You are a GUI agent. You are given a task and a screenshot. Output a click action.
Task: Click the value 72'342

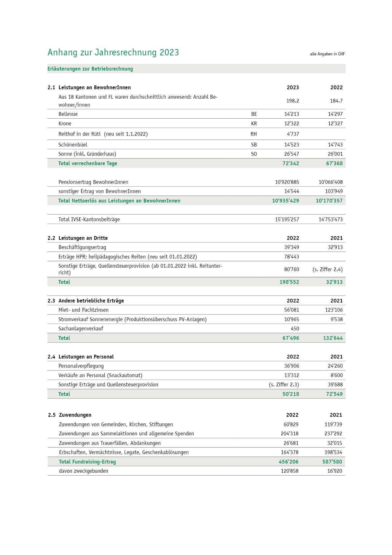(291, 164)
